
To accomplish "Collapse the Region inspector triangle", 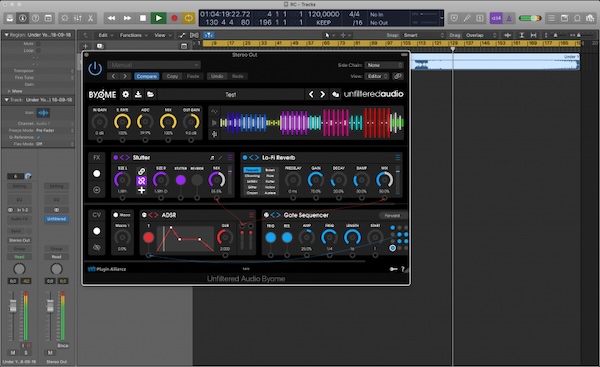I will pos(6,35).
